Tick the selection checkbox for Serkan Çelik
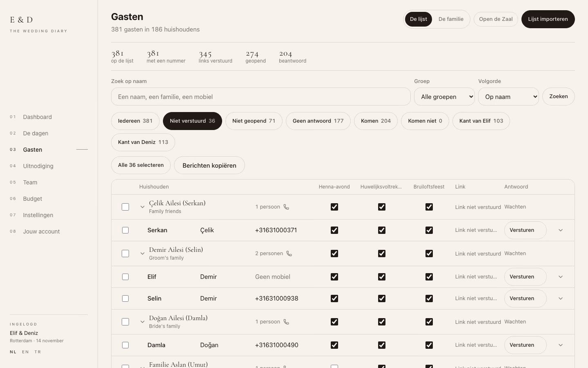Viewport: 588px width, 368px height. (x=125, y=230)
